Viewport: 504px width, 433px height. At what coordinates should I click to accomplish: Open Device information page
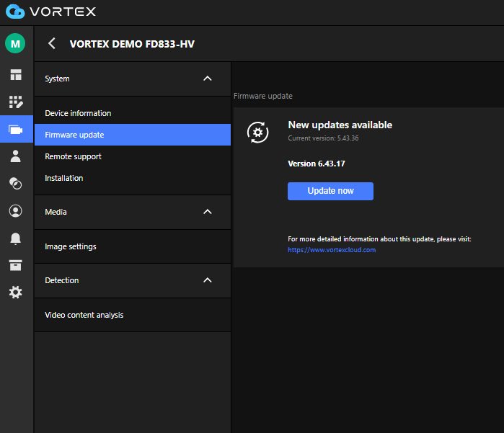click(x=133, y=113)
